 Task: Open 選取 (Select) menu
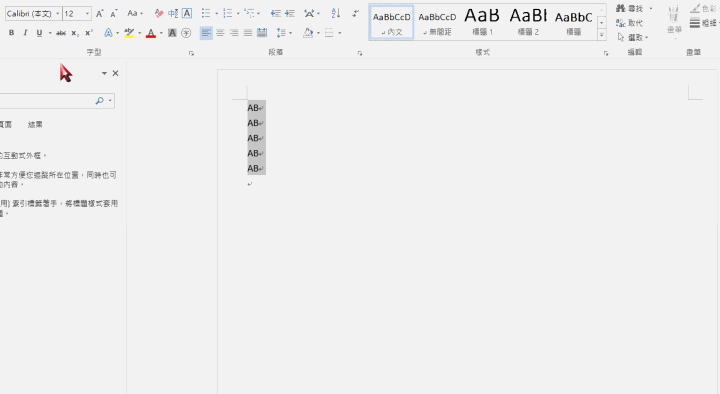click(x=633, y=37)
